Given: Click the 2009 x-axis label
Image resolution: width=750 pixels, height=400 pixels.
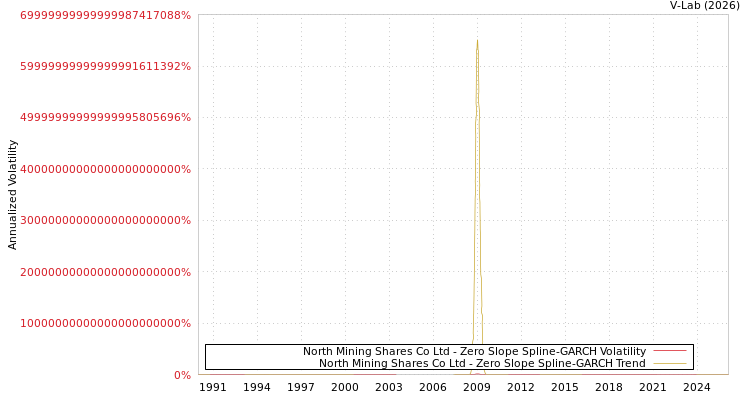Looking at the screenshot, I should coord(477,387).
